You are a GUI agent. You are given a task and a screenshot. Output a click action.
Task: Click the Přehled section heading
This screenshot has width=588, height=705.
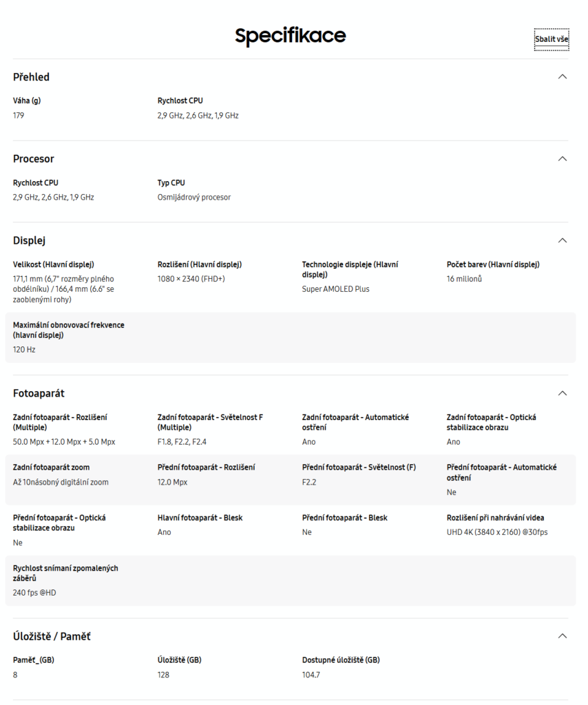(x=32, y=77)
